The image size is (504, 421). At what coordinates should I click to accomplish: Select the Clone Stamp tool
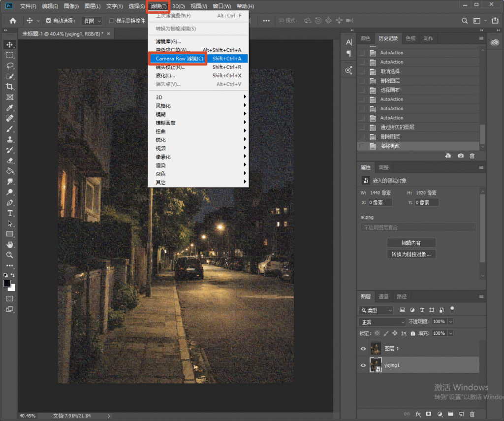pos(10,139)
